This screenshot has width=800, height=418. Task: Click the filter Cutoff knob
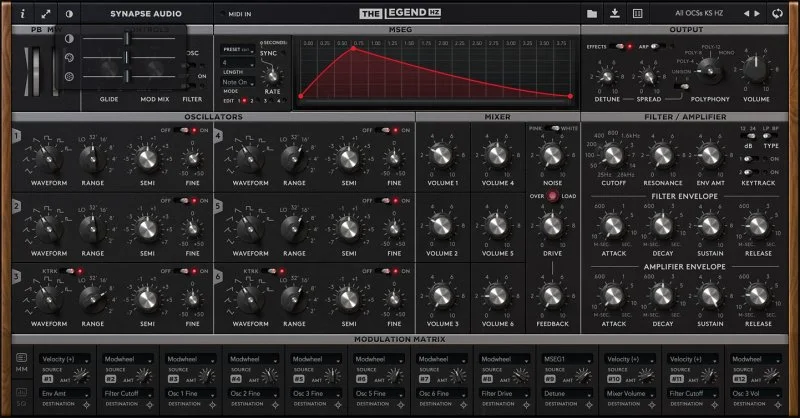(x=613, y=156)
